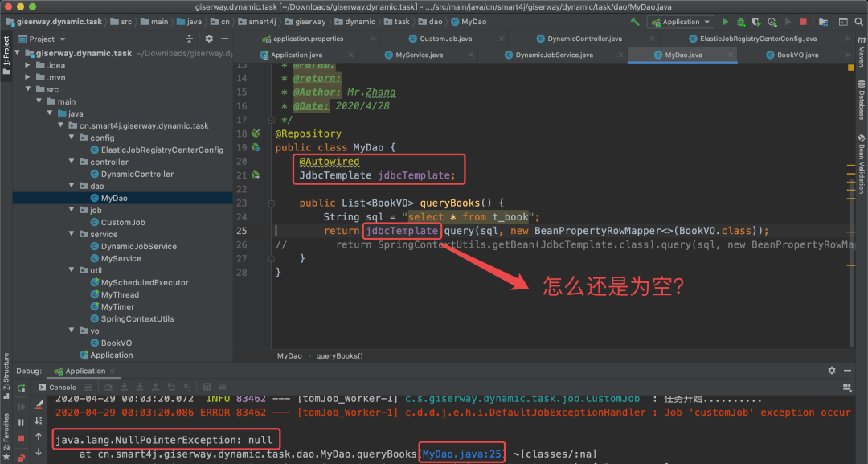Click the gutter bean icon on line 21

pos(256,175)
